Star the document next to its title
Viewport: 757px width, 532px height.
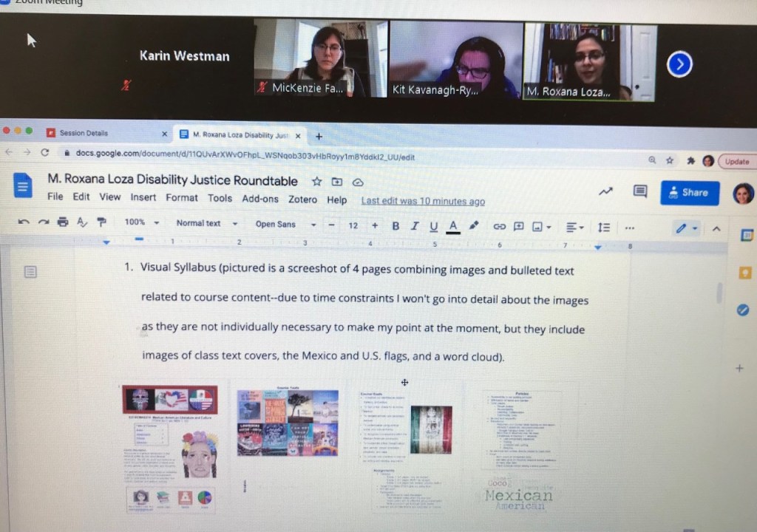pos(316,181)
